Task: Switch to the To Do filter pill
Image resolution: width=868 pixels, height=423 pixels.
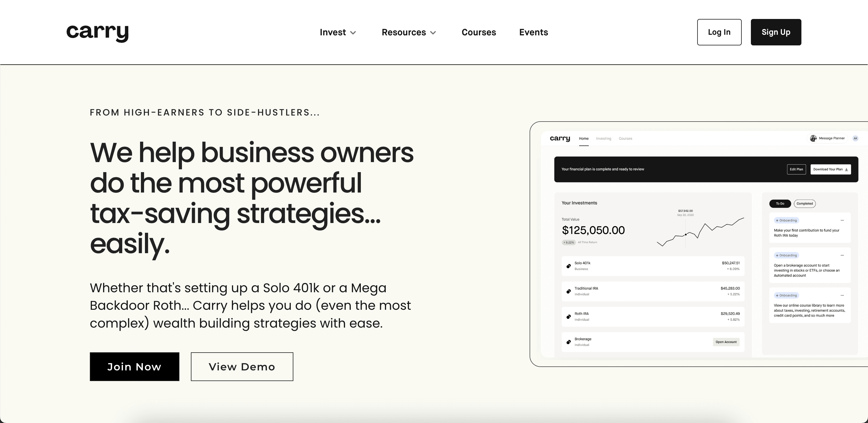Action: tap(780, 204)
